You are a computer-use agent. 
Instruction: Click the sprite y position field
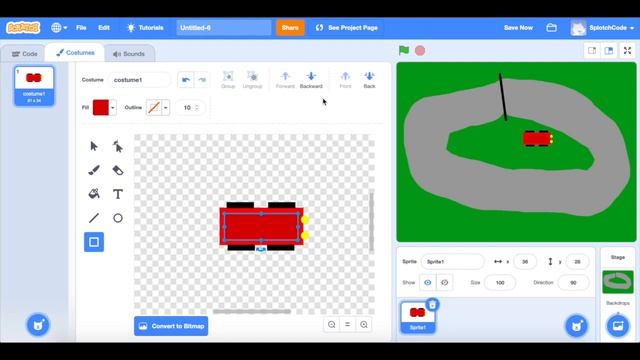point(577,262)
